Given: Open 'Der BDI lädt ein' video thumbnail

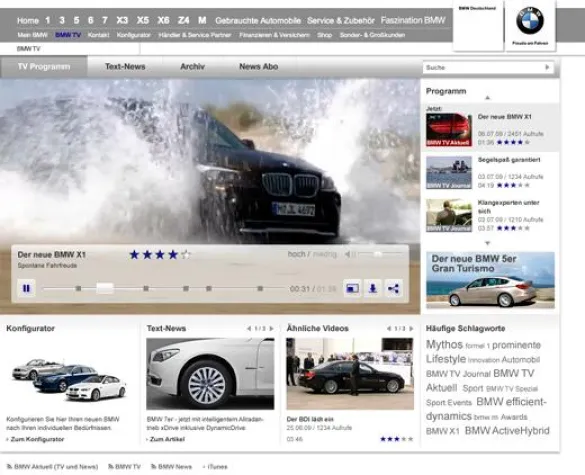Looking at the screenshot, I should coord(350,374).
